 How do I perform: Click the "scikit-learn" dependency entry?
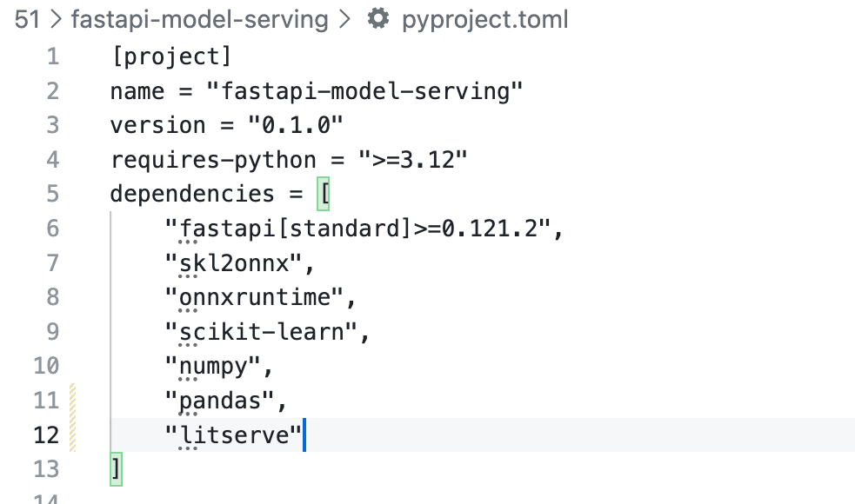click(x=261, y=332)
